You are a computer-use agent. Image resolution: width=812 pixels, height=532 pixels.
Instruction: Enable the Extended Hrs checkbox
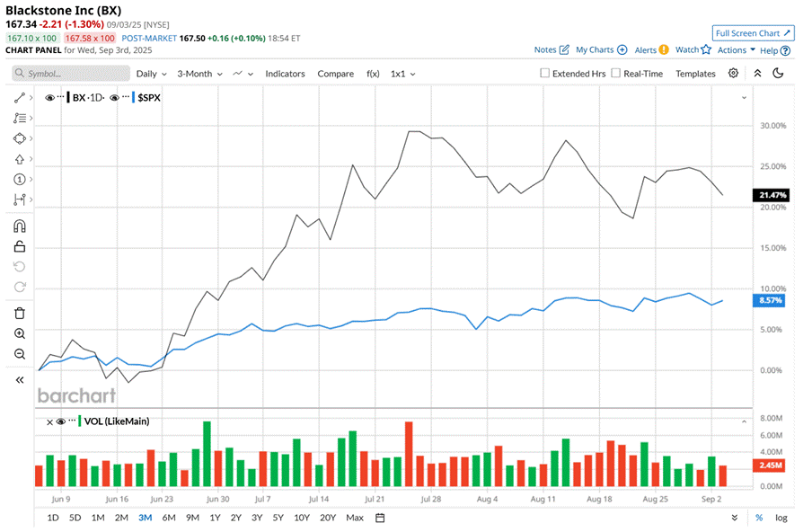tap(545, 73)
